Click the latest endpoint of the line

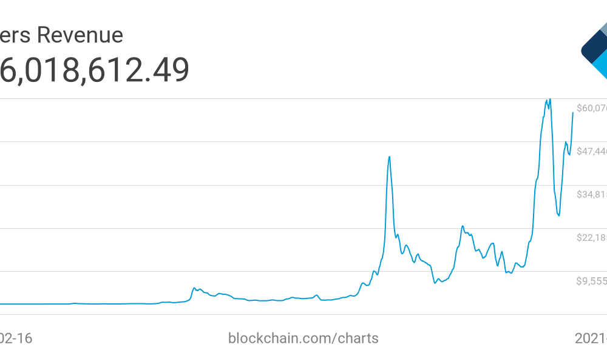point(572,113)
